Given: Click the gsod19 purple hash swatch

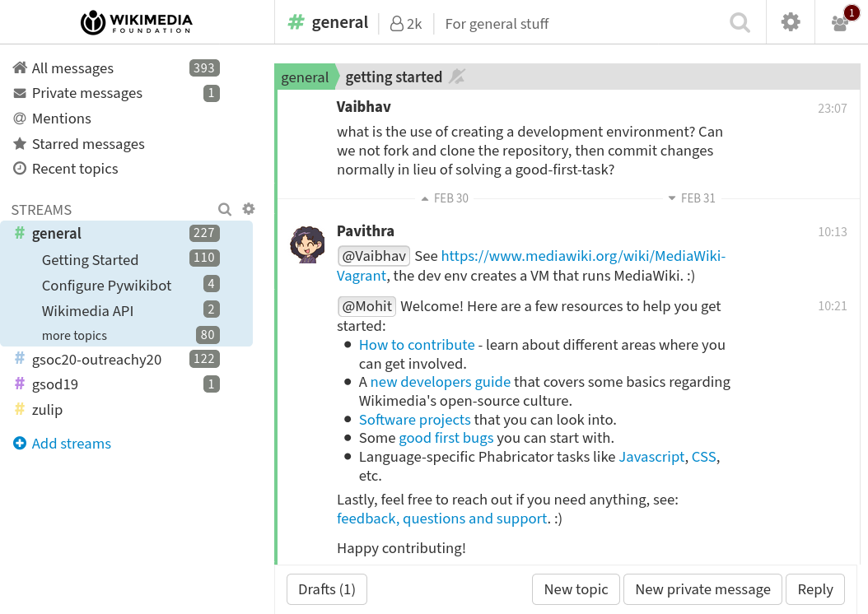Looking at the screenshot, I should pos(20,384).
